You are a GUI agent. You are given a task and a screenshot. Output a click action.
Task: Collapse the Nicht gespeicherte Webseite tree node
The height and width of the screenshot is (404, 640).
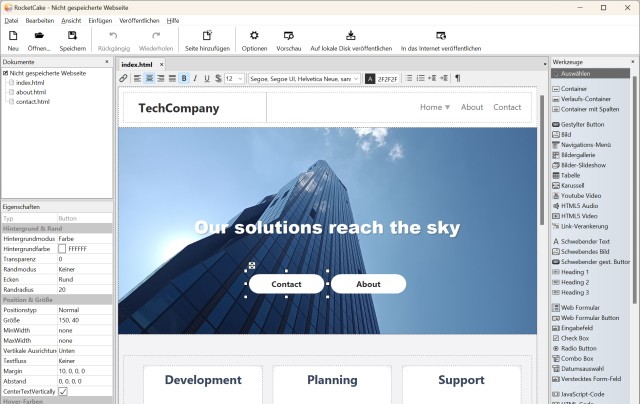point(5,72)
